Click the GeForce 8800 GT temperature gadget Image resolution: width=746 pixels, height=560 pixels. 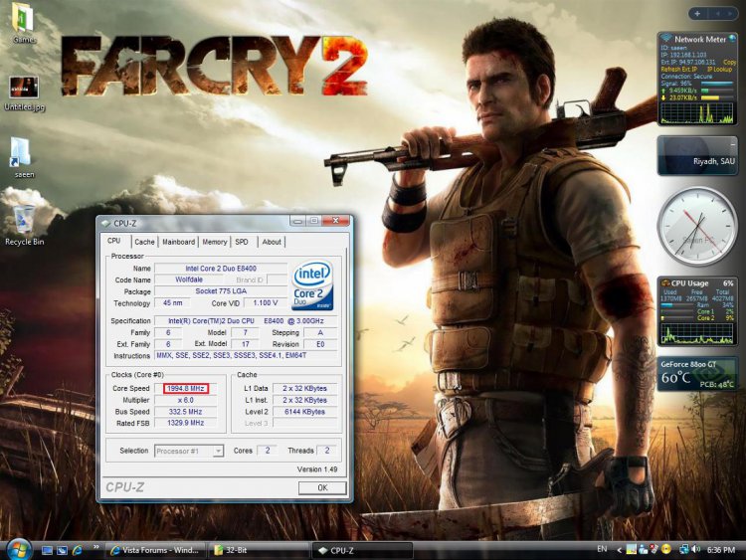[697, 374]
